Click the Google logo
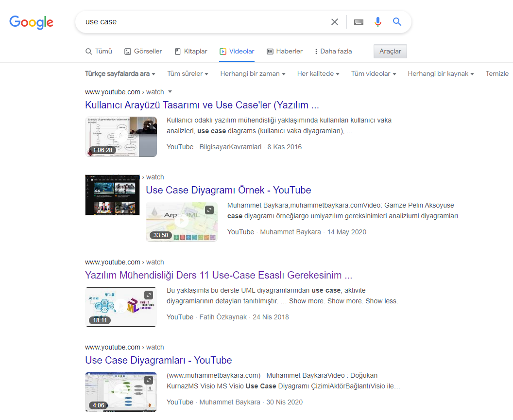 (x=32, y=22)
